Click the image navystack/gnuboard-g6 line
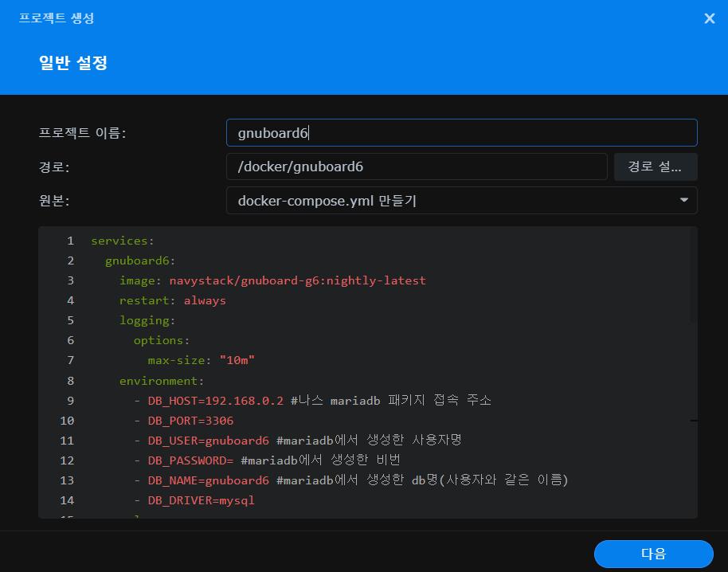The image size is (728, 572). 272,280
